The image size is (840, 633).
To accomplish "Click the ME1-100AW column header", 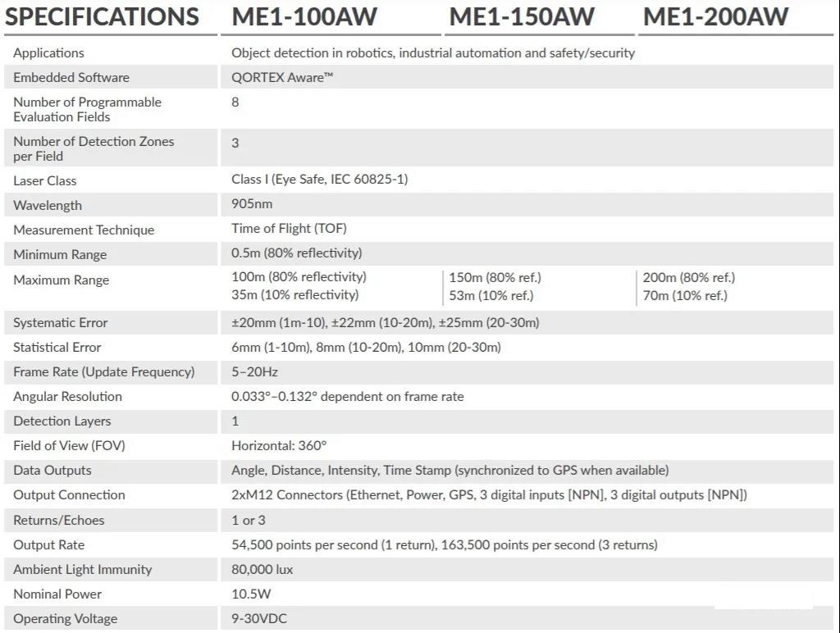I will 304,16.
